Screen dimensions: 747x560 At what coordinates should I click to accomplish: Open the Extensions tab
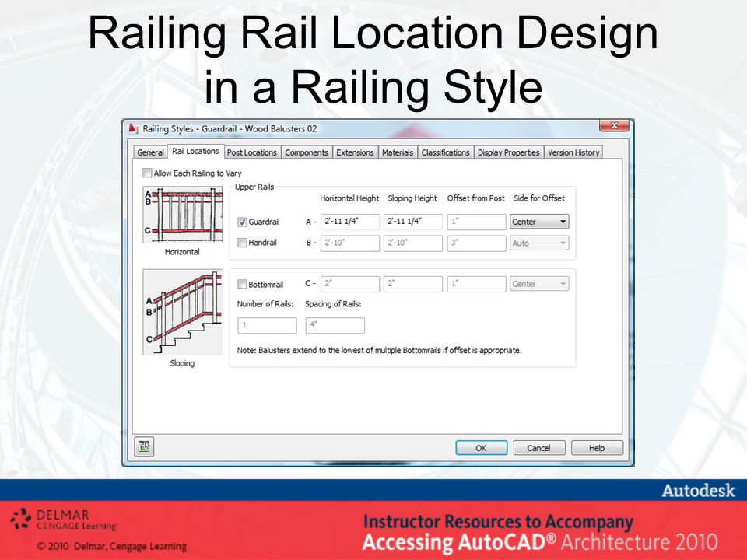click(x=355, y=152)
